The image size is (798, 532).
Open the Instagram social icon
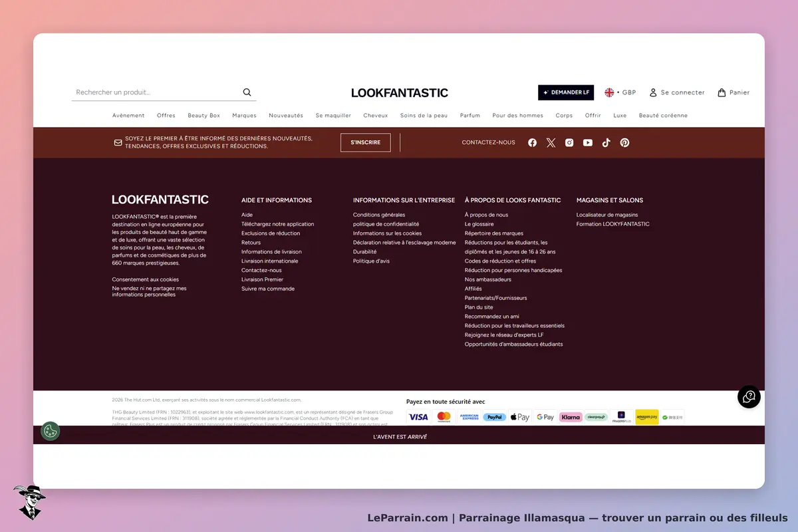click(x=569, y=142)
